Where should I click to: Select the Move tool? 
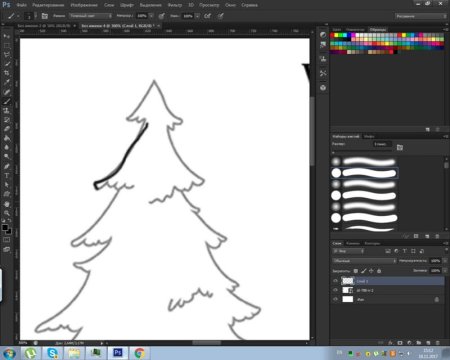[x=7, y=36]
